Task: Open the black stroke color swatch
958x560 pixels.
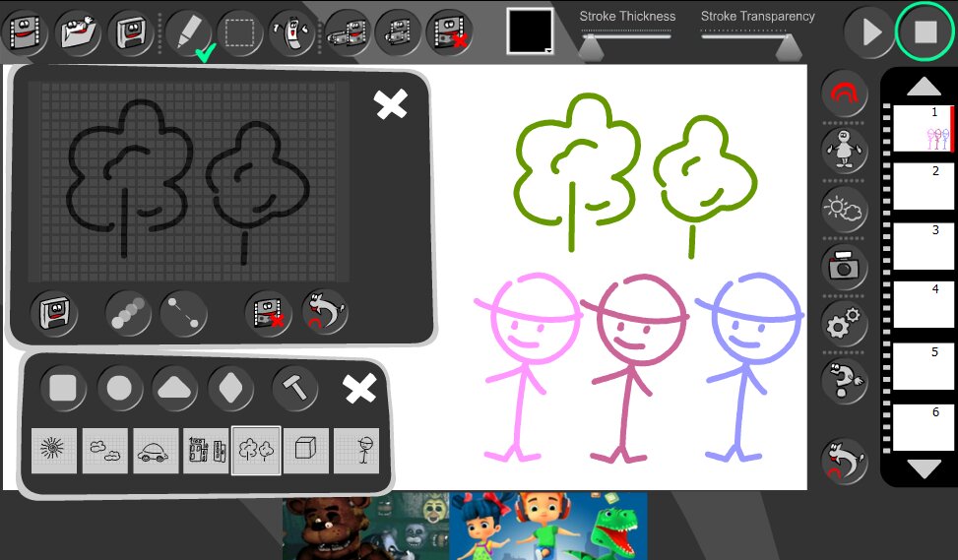Action: point(530,31)
